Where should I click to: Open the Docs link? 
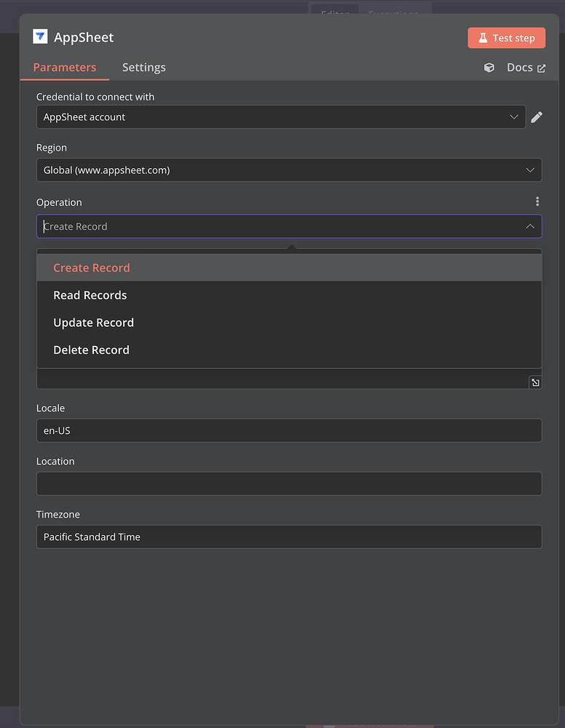click(518, 67)
